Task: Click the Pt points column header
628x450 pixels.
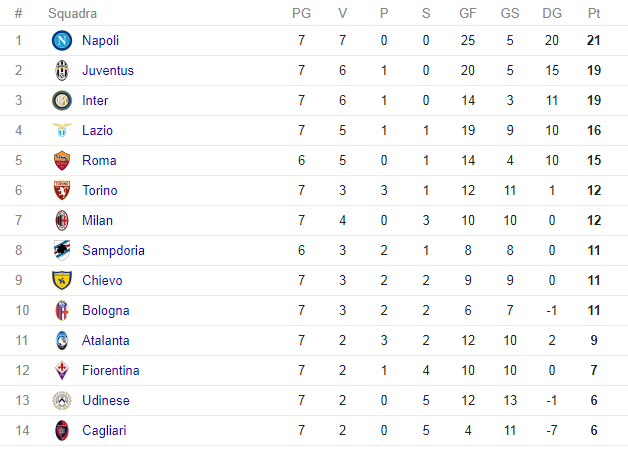Action: coord(594,14)
